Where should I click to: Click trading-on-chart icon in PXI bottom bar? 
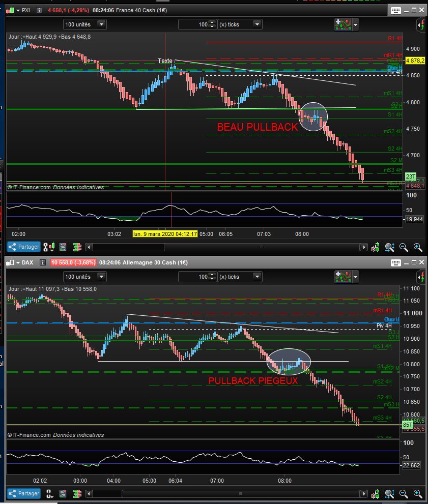click(x=375, y=247)
